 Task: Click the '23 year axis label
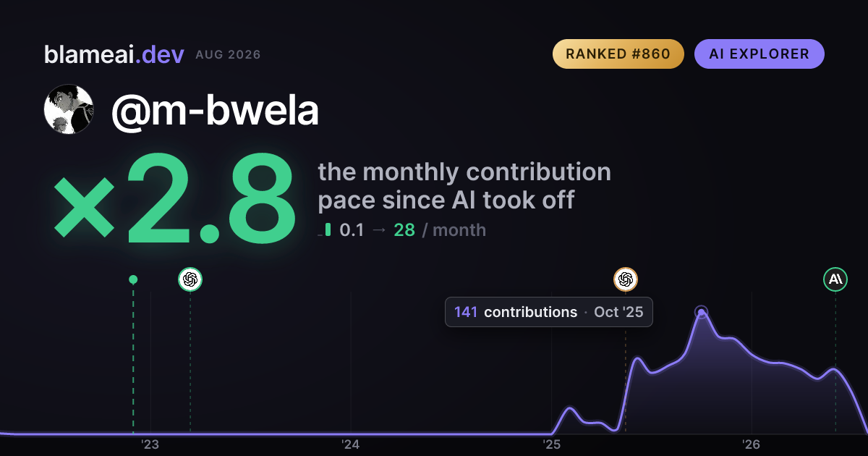150,444
